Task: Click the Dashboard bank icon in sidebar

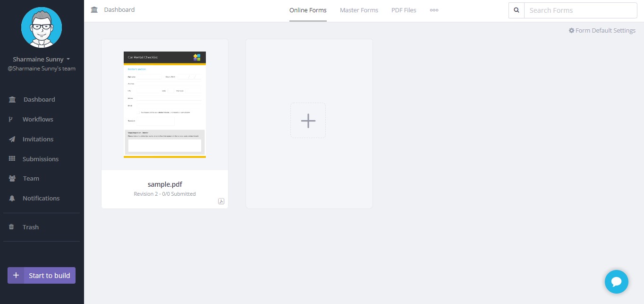Action: [12, 100]
